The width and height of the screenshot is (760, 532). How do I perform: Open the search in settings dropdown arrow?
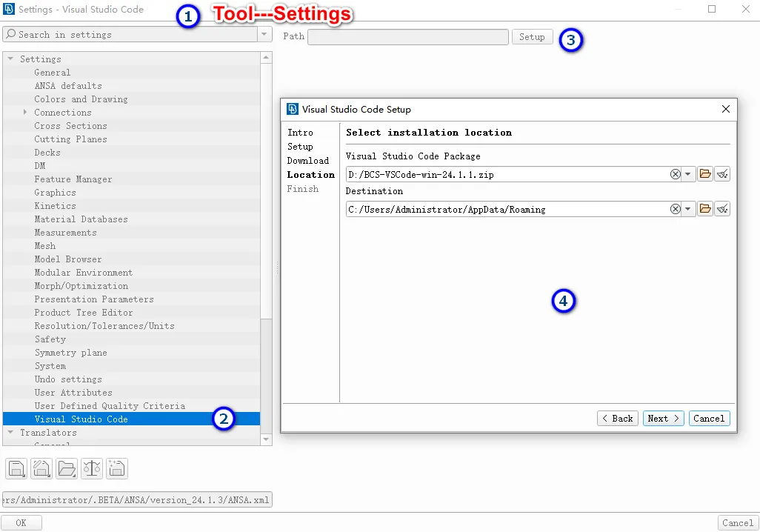click(264, 34)
